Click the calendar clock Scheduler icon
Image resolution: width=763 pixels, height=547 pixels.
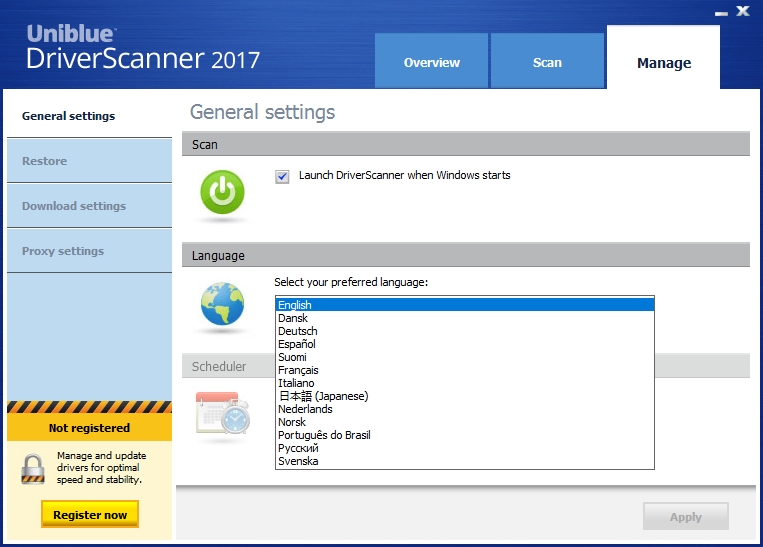223,413
